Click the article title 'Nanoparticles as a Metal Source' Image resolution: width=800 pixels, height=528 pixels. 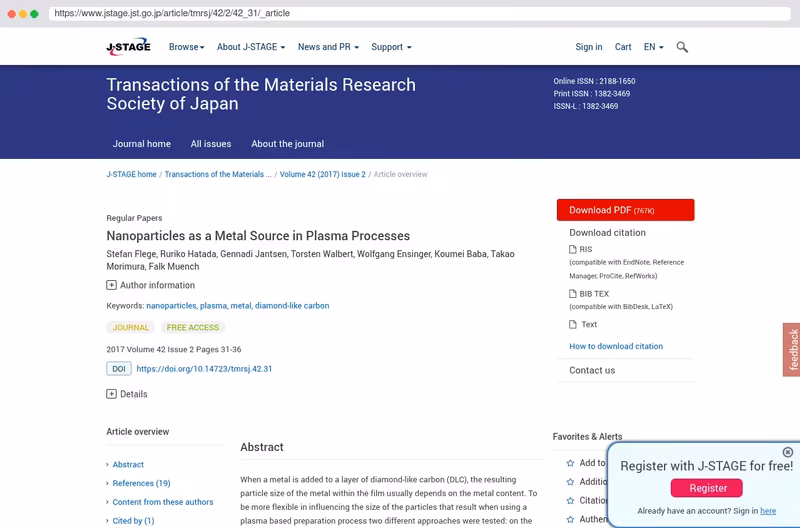258,236
